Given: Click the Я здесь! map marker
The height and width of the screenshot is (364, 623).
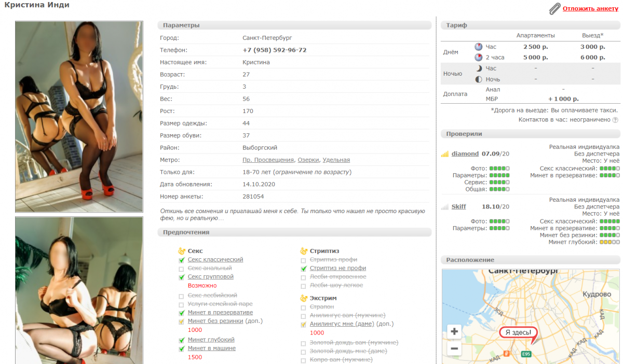Looking at the screenshot, I should pos(517,332).
